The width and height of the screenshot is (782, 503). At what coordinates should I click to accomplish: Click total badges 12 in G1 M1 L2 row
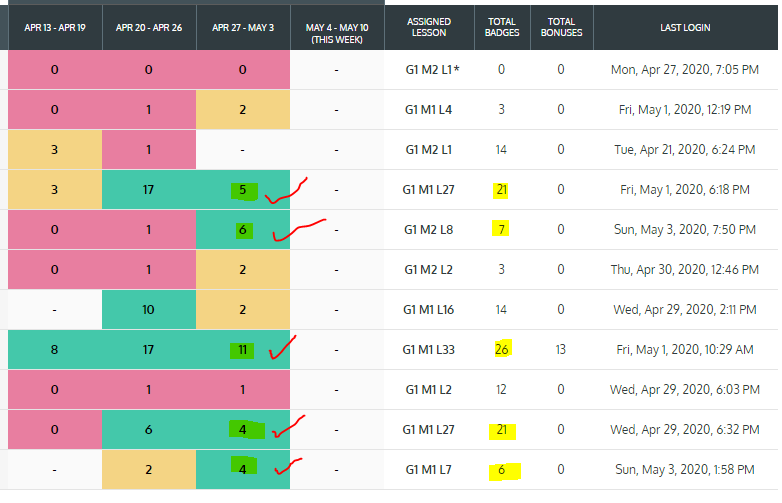[501, 389]
